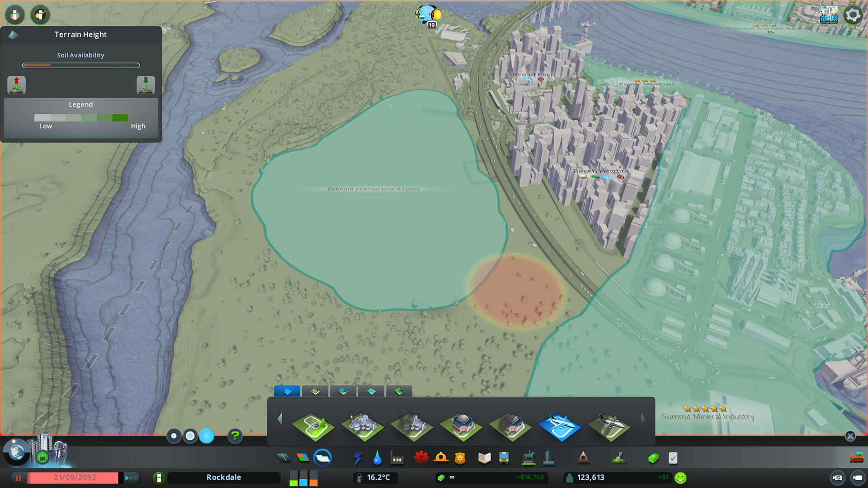
Task: Open the Electricity build menu
Action: [358, 458]
